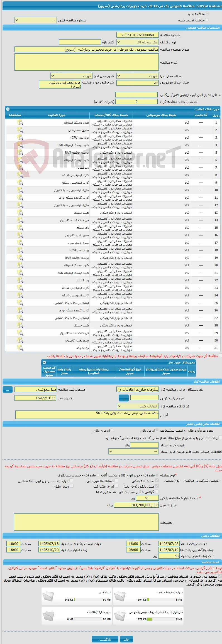Click the چاپ print button
This screenshot has height=644, width=222.
tap(126, 639)
